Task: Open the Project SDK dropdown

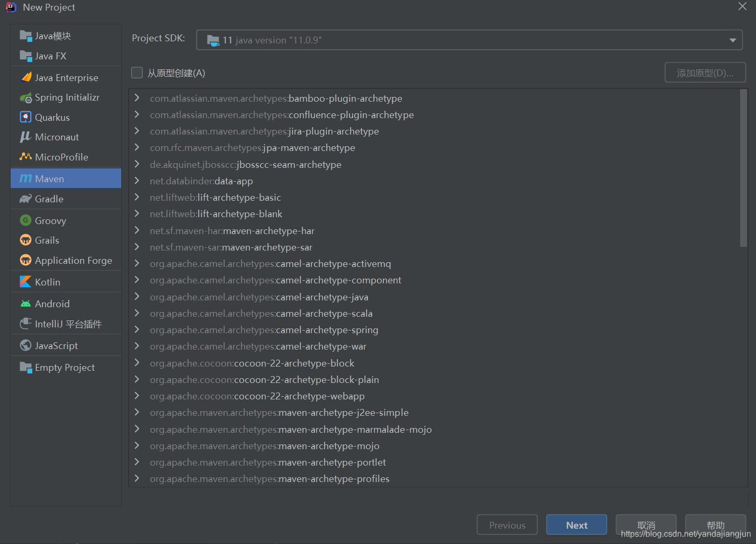Action: tap(469, 40)
